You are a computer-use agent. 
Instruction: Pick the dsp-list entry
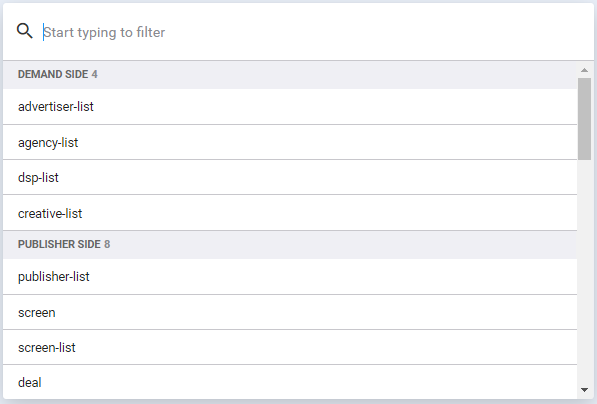[x=290, y=177]
